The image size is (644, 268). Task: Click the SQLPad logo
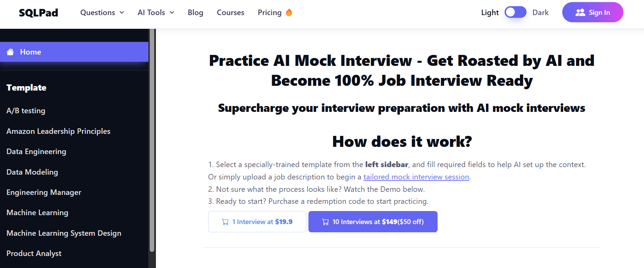[x=38, y=13]
